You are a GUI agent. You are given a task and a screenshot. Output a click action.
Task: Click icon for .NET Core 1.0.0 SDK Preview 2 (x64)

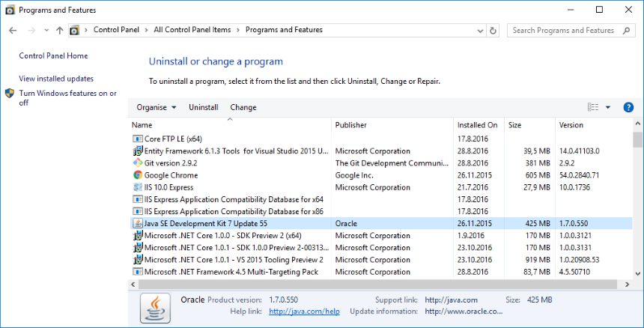(x=138, y=236)
